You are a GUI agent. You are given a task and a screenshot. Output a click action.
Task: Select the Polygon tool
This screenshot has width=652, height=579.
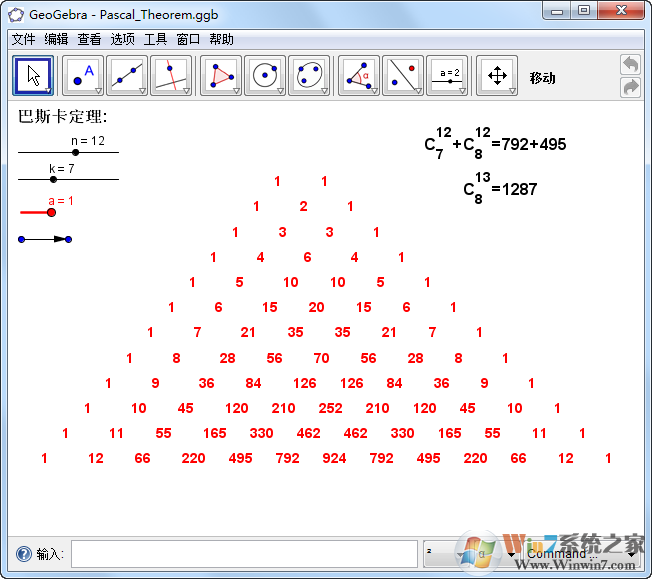coord(221,76)
